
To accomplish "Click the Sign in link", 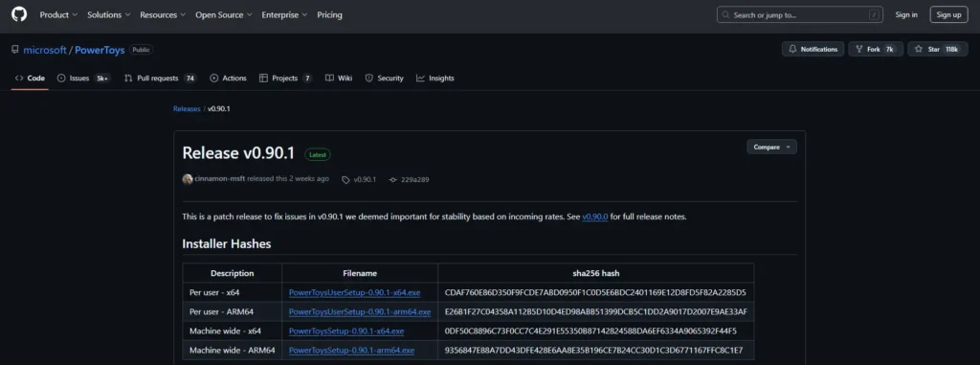I will click(906, 15).
